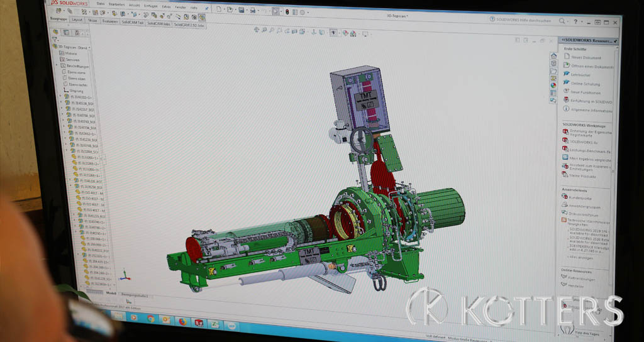
Task: Click the Neues Dokument link
Action: tap(586, 57)
